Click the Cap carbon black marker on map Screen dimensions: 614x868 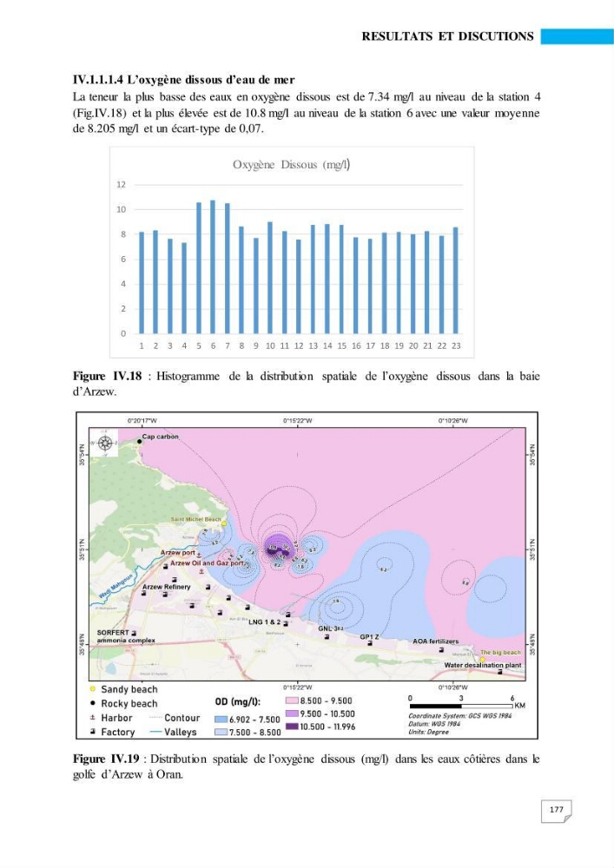140,441
